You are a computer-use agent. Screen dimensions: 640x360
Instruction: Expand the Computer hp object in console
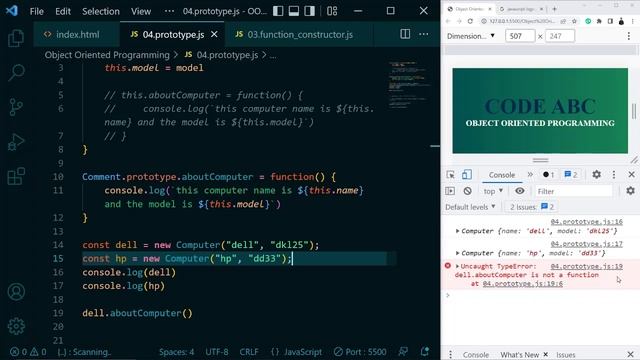click(x=457, y=253)
